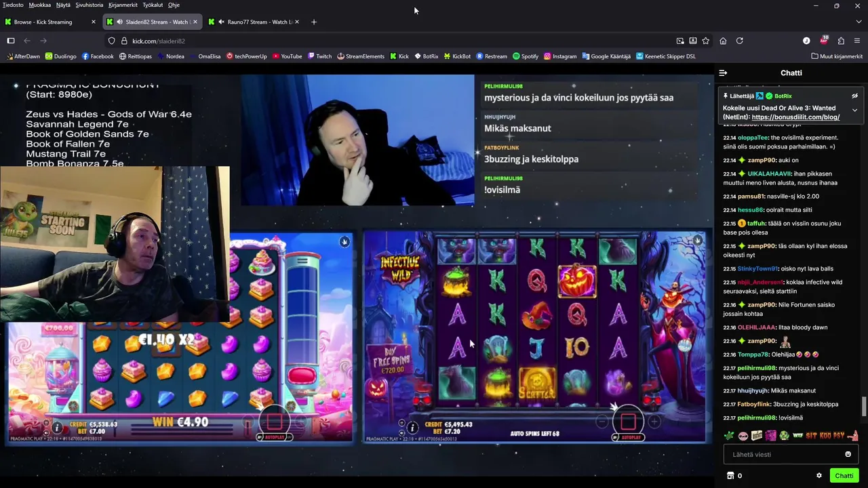Open the Sivuhistoria menu
868x488 pixels.
(x=90, y=5)
